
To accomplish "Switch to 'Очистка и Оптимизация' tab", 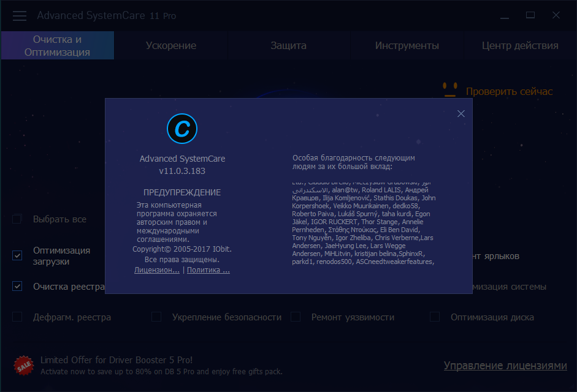I will click(x=58, y=45).
